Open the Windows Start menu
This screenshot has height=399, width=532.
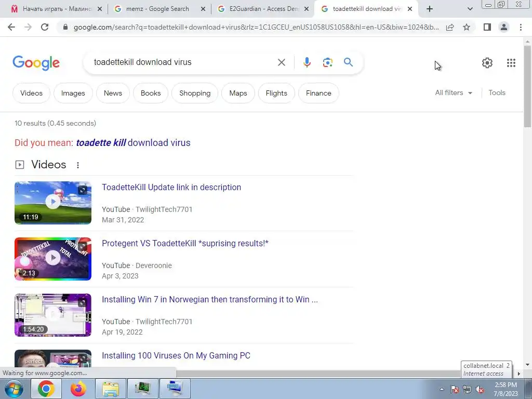click(14, 389)
